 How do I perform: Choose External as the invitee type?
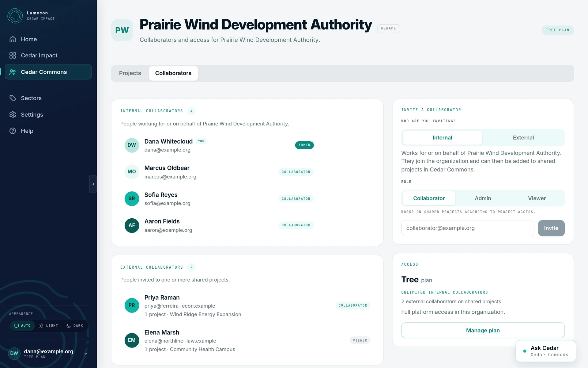point(523,138)
